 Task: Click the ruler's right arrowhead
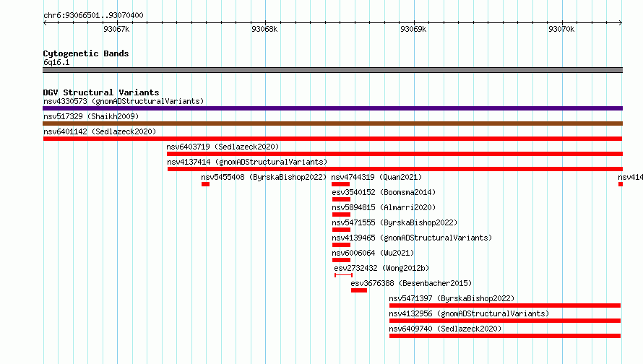point(621,22)
